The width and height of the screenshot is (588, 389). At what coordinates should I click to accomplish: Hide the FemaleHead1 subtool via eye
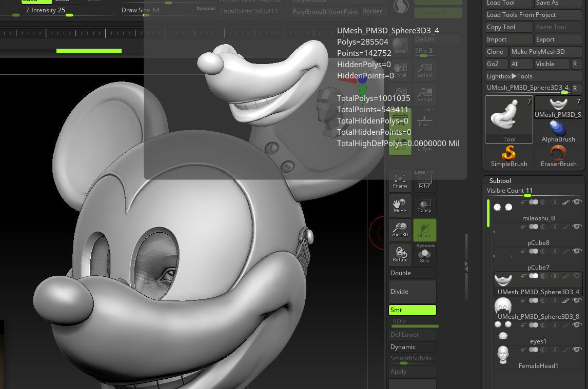(577, 350)
